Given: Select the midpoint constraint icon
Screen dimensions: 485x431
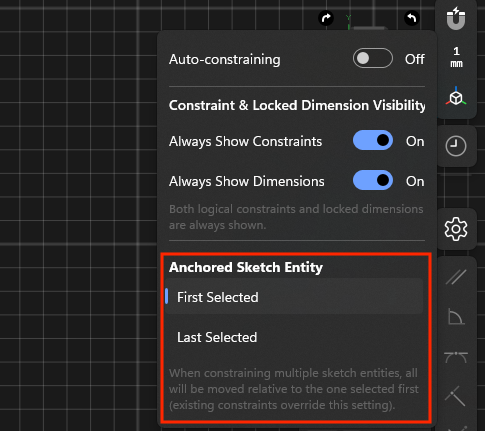Looking at the screenshot, I should tap(455, 396).
